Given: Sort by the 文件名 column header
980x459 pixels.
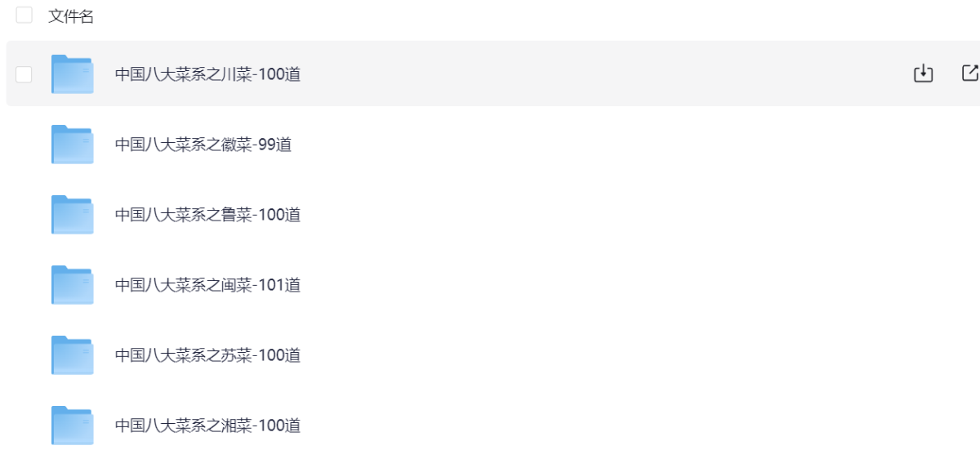Looking at the screenshot, I should (71, 16).
